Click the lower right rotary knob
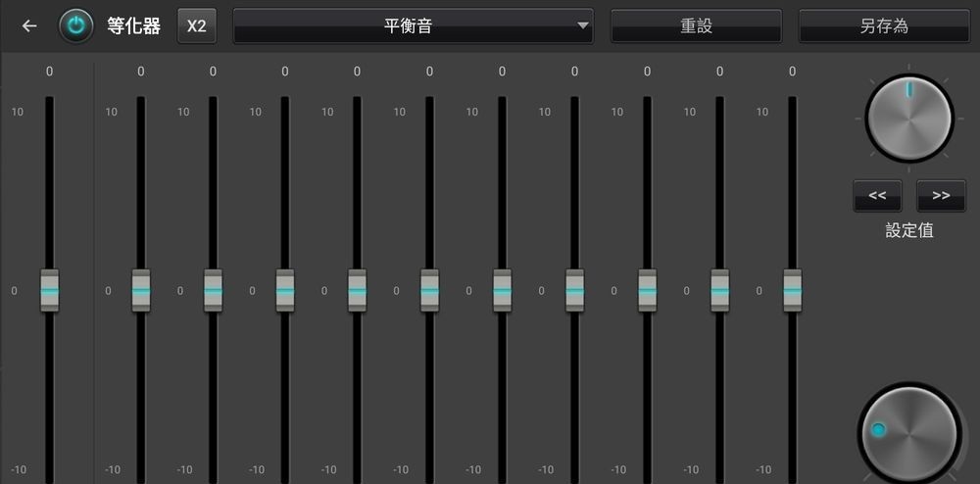 point(907,433)
